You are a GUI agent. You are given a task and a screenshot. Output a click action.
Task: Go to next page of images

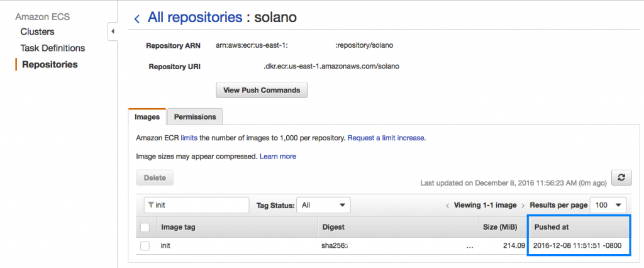(523, 206)
